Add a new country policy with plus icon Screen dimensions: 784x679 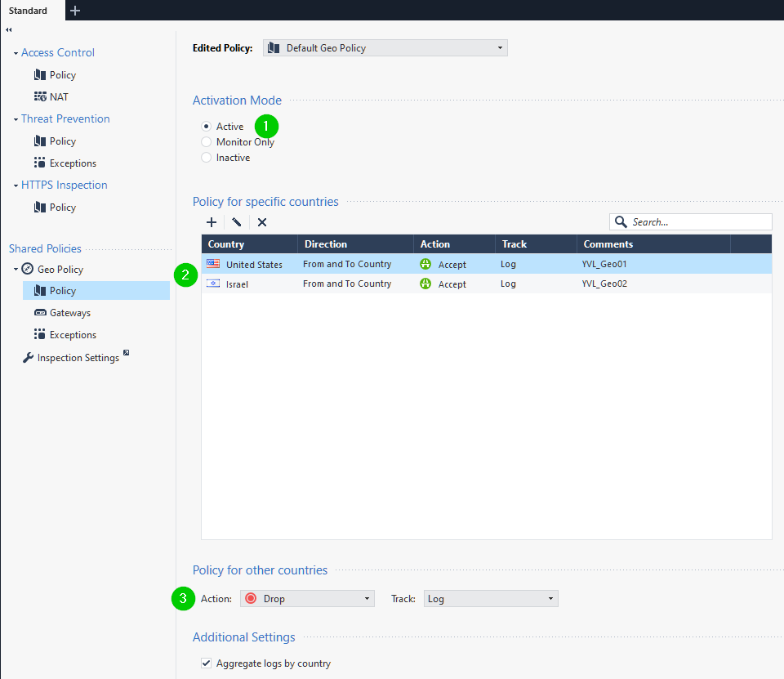(212, 222)
